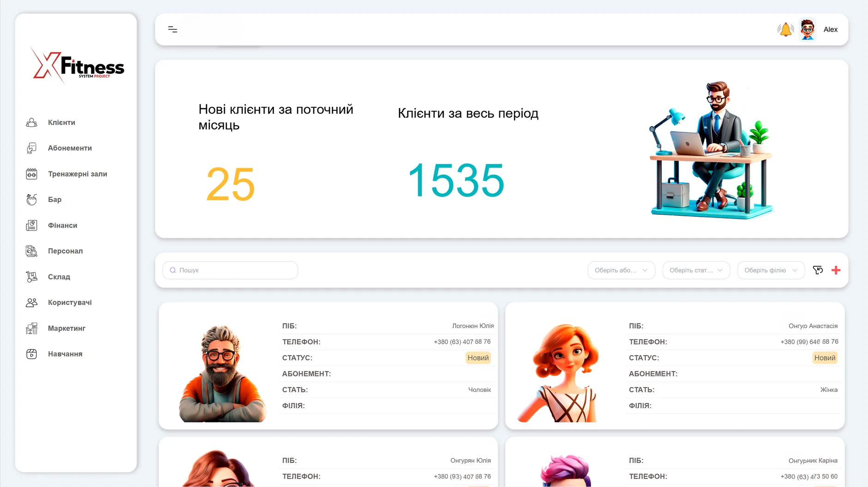This screenshot has height=487, width=868.
Task: Click the Бар apple icon
Action: pyautogui.click(x=31, y=199)
